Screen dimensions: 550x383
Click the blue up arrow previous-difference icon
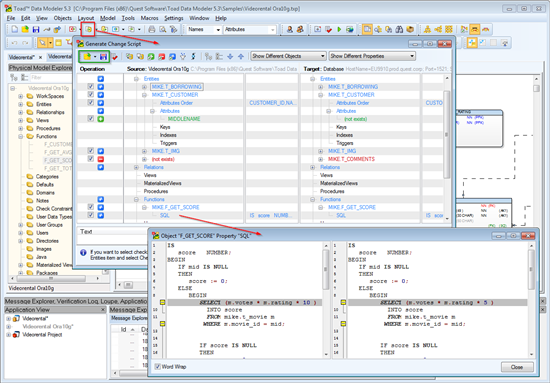click(x=241, y=56)
